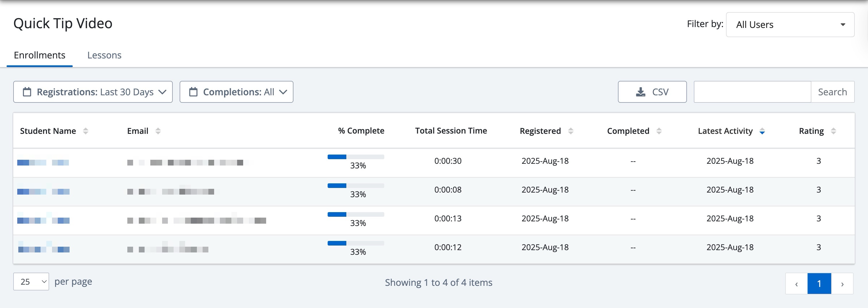Select page 1 in pagination
The image size is (868, 308).
point(819,284)
